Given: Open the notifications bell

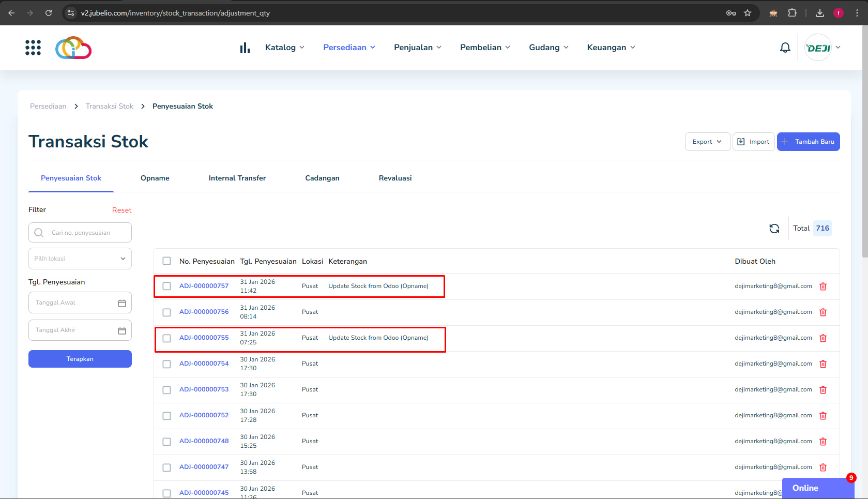Looking at the screenshot, I should click(x=785, y=48).
